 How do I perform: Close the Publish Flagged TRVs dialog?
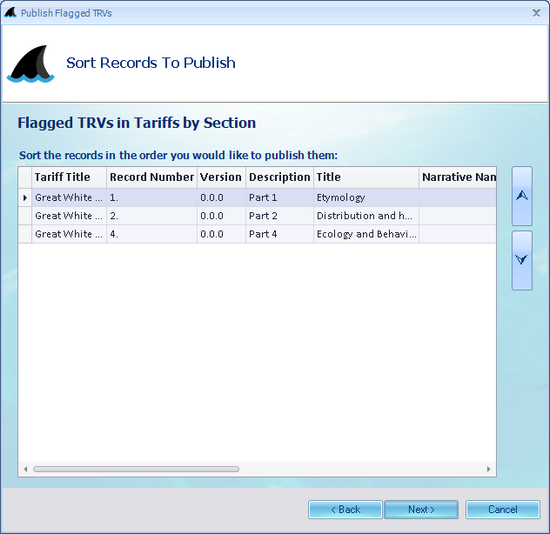(536, 13)
